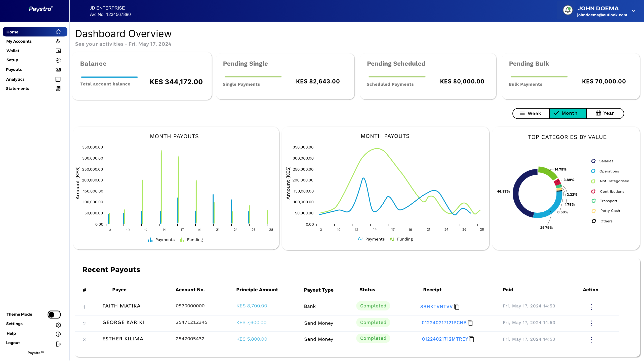Viewport: 644px width, 362px height.
Task: Open receipt link 012240217121PCNB
Action: click(x=444, y=323)
